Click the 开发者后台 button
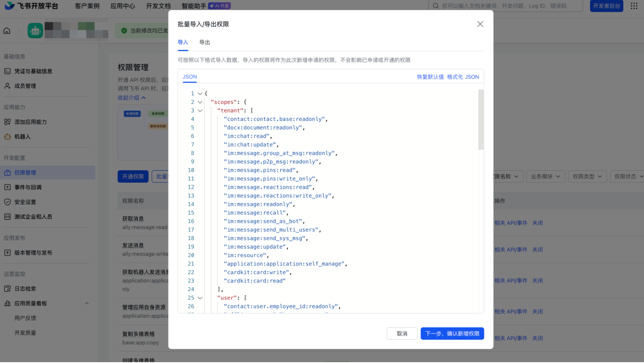644x363 pixels. pos(607,6)
